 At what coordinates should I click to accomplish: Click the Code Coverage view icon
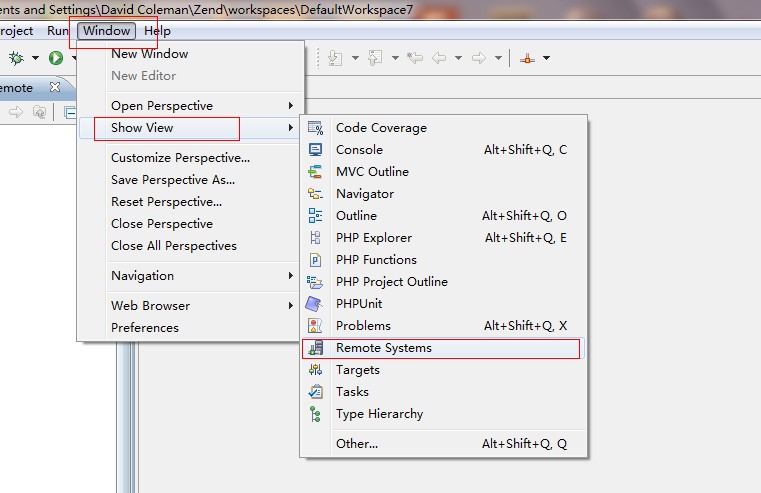(x=315, y=128)
